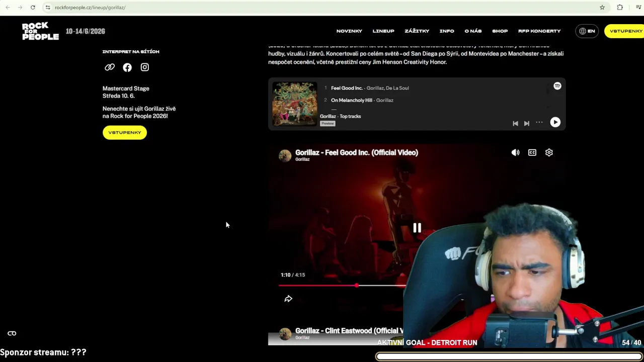This screenshot has height=362, width=644.
Task: Open the Spotify embed more options dots
Action: pos(539,122)
